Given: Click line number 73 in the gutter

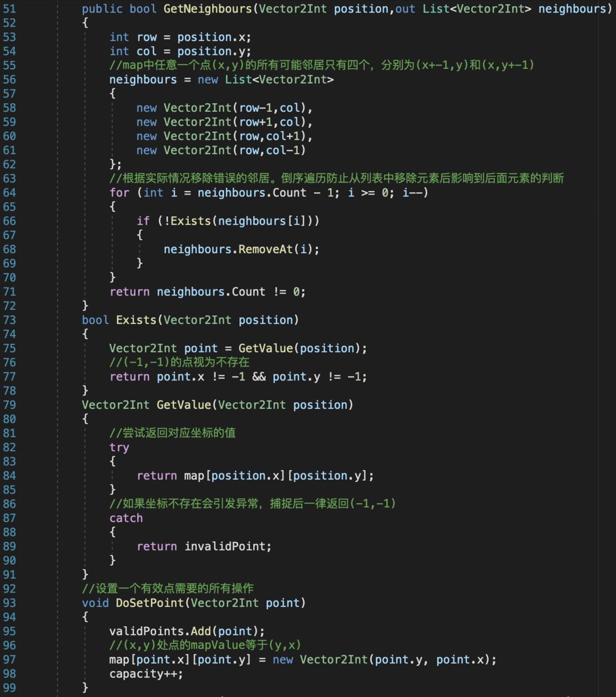Looking at the screenshot, I should coord(10,320).
